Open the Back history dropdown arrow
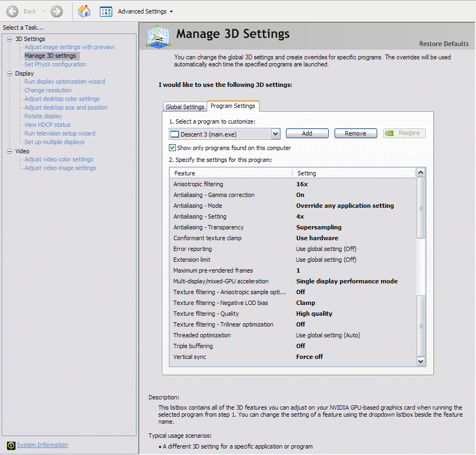The image size is (476, 455). [x=44, y=11]
